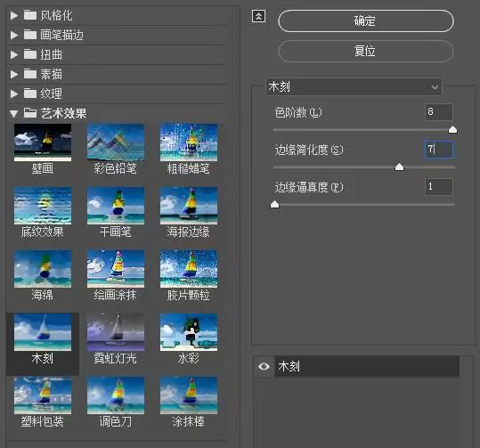Screen dimensions: 480x448
Task: Click the 边缘简化度 slider handle
Action: coord(399,167)
